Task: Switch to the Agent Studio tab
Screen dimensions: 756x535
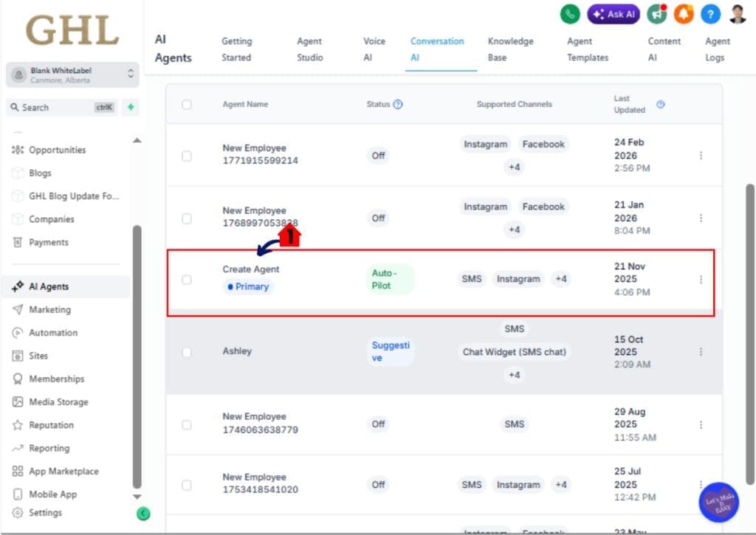Action: point(309,49)
